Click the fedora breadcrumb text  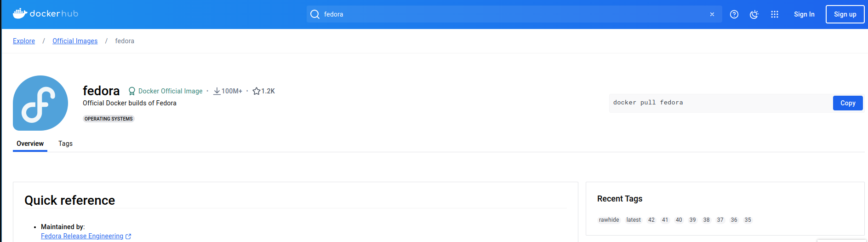click(x=125, y=41)
